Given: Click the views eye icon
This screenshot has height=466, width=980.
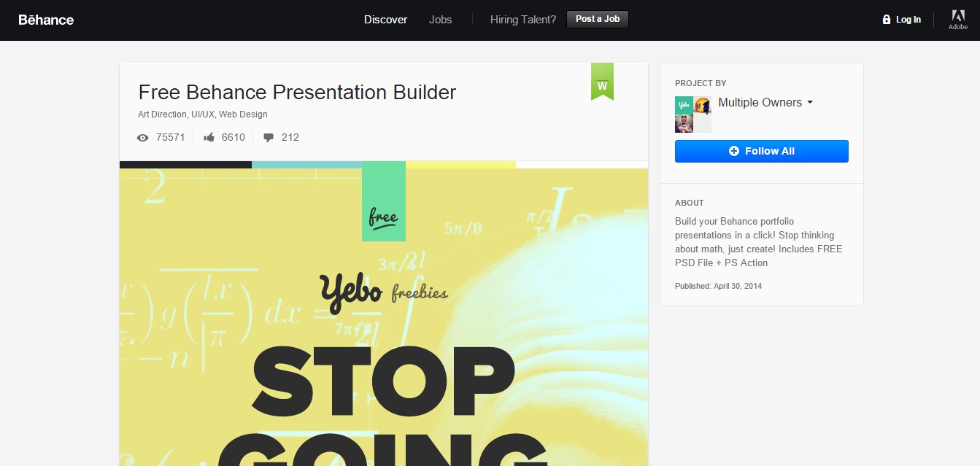Looking at the screenshot, I should 143,137.
